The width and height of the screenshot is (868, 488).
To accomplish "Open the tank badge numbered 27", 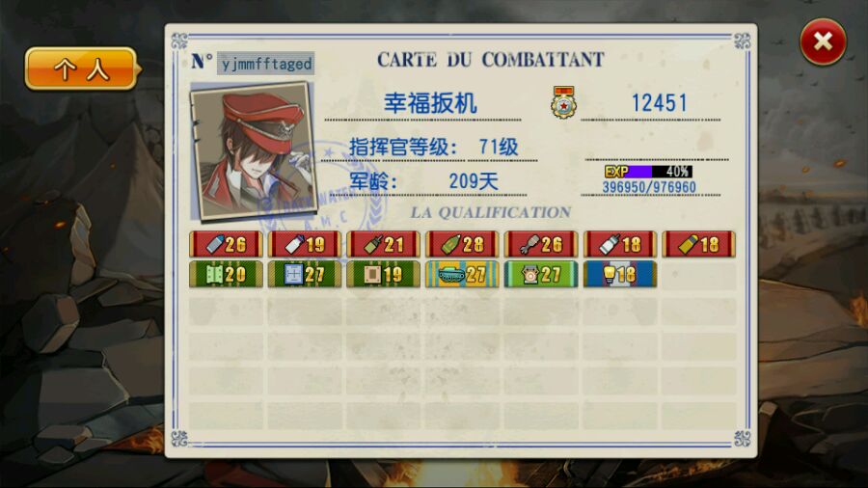I will 462,275.
